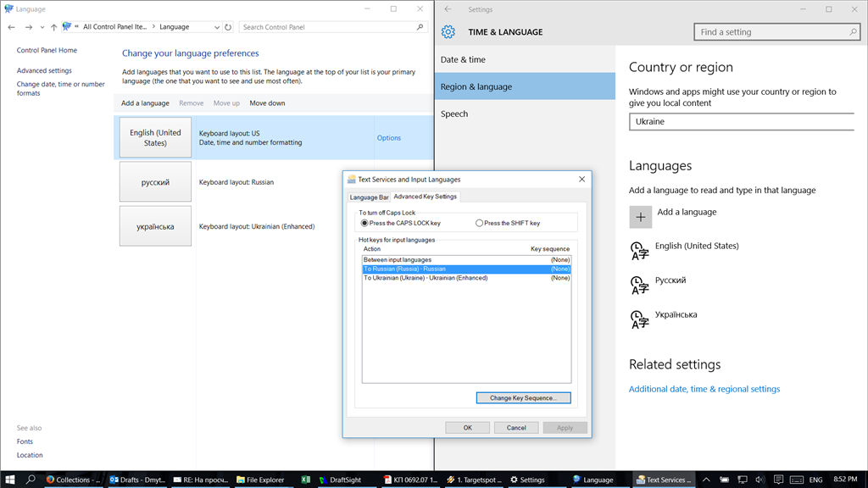Open Location under See also
Image resolution: width=868 pixels, height=488 pixels.
pyautogui.click(x=30, y=455)
